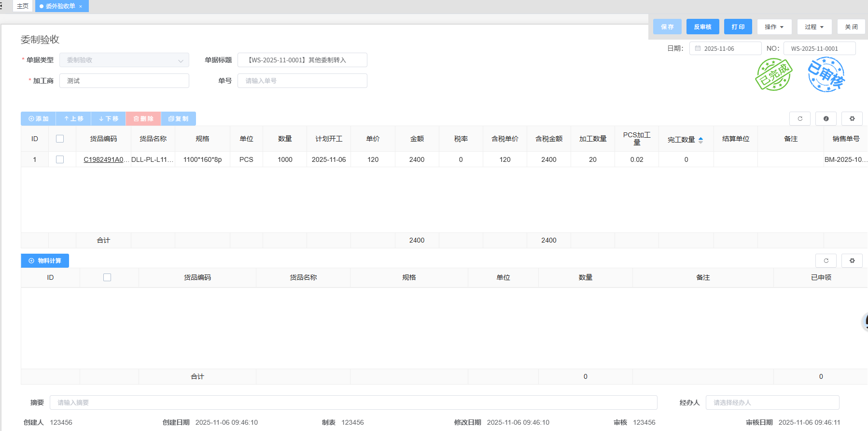Open the goods code link C1982491A0
The width and height of the screenshot is (868, 431).
[103, 159]
